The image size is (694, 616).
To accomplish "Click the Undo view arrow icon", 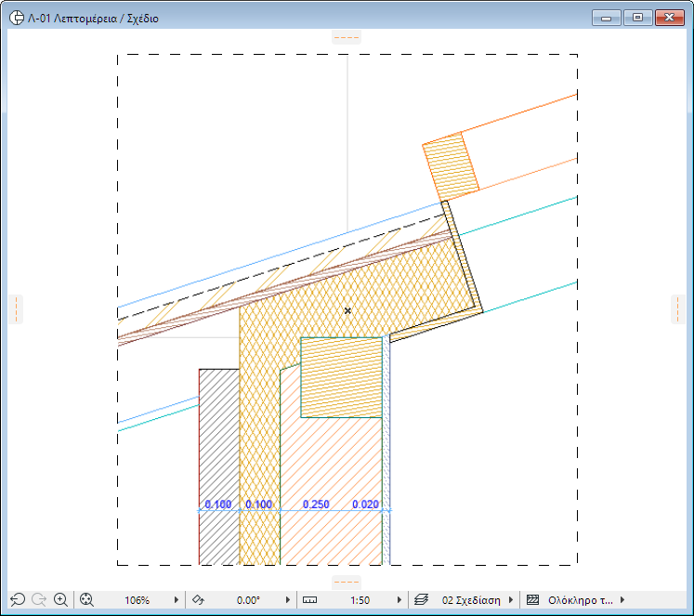I will pyautogui.click(x=18, y=599).
